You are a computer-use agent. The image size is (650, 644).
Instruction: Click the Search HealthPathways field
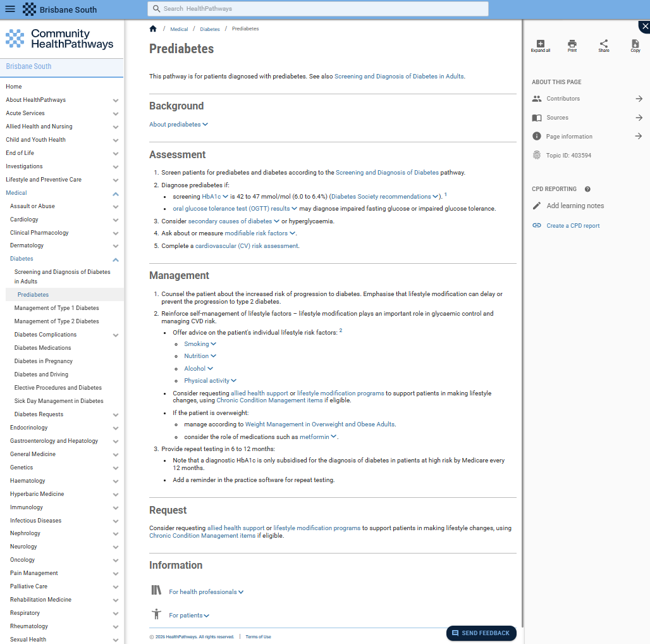pyautogui.click(x=317, y=9)
